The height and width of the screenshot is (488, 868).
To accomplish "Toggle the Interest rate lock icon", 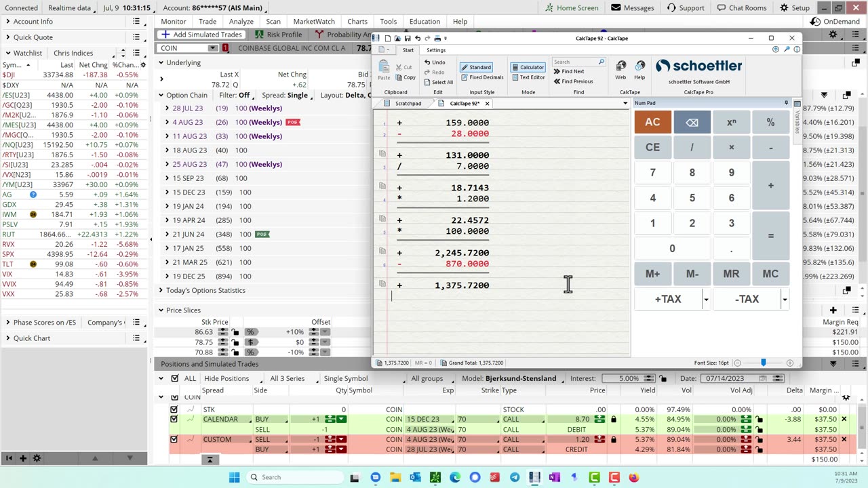I will 663,378.
